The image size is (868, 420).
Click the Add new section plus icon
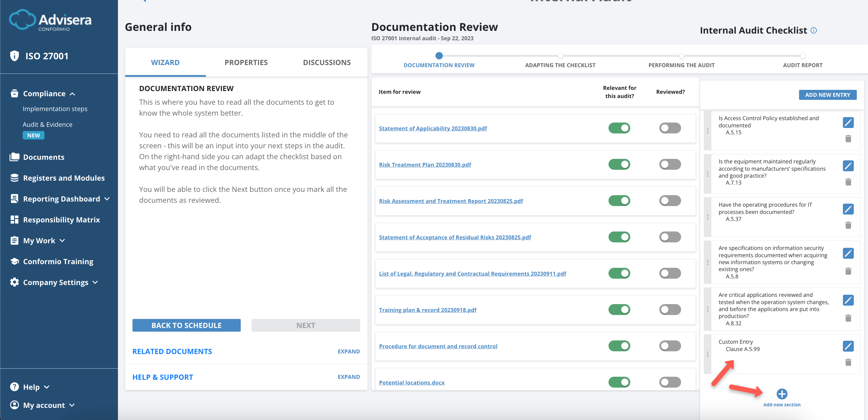782,394
